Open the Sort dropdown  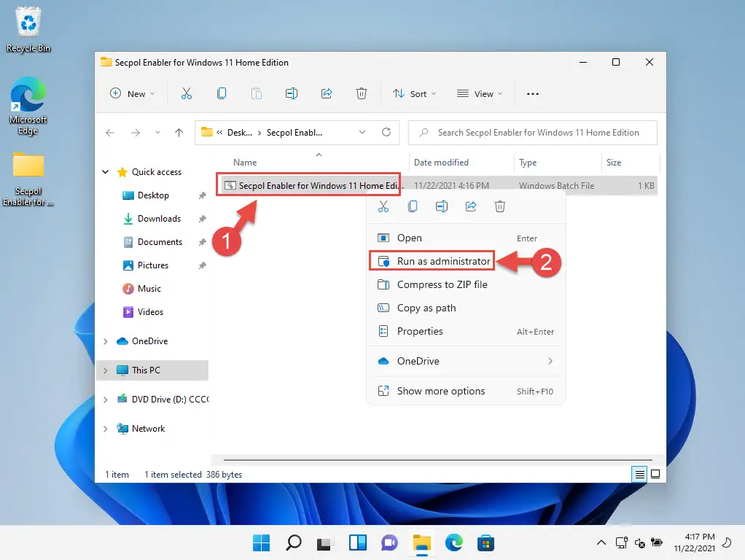tap(414, 93)
